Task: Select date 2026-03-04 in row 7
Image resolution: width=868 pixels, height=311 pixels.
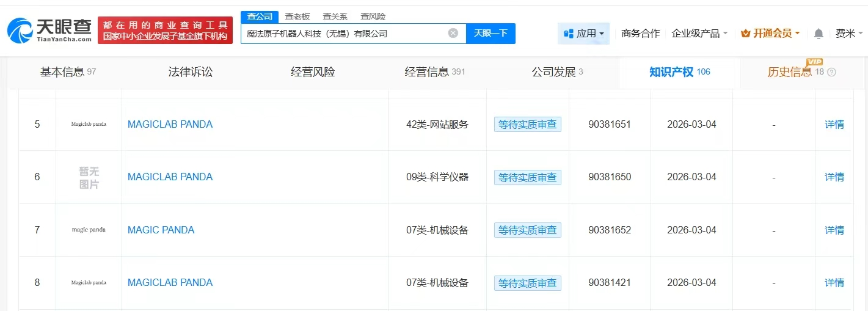Action: (691, 230)
